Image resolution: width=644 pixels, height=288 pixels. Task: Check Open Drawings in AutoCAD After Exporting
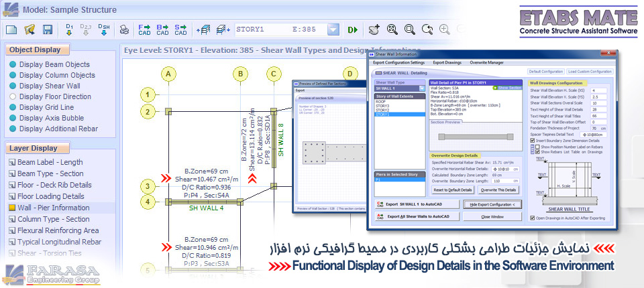[533, 217]
